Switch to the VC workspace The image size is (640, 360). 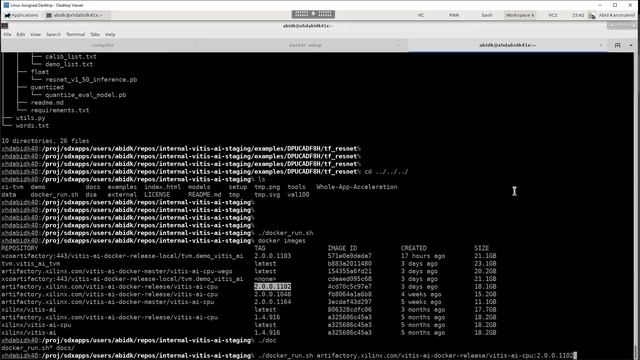click(421, 15)
